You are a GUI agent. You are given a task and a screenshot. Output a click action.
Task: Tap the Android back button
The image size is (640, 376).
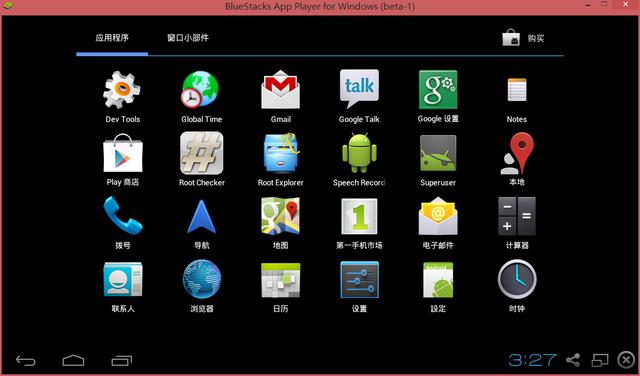pos(26,360)
